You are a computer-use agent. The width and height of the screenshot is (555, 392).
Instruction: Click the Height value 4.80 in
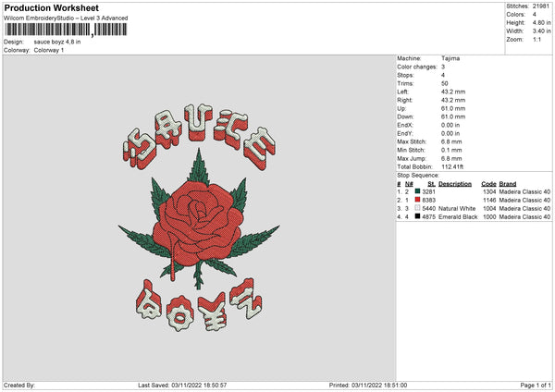[541, 22]
